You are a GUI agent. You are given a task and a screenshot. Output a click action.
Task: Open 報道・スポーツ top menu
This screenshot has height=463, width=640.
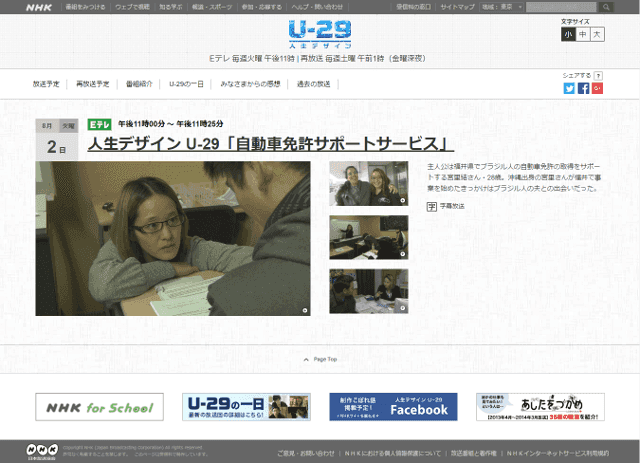point(212,7)
